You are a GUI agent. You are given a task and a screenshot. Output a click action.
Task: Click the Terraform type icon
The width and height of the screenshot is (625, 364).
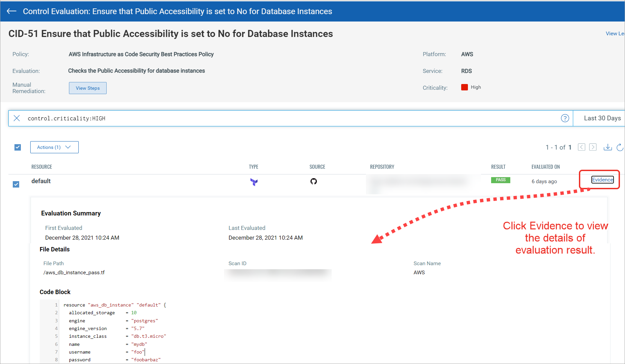click(254, 182)
